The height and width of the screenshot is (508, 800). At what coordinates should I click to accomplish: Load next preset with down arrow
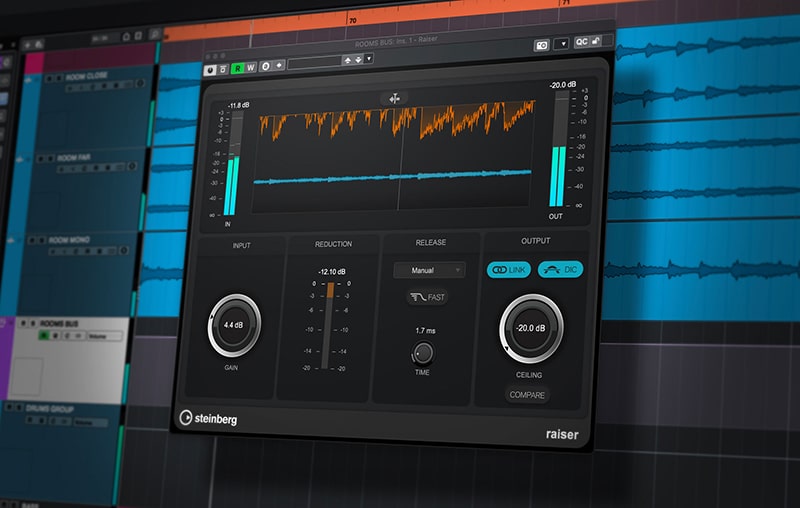click(x=358, y=60)
